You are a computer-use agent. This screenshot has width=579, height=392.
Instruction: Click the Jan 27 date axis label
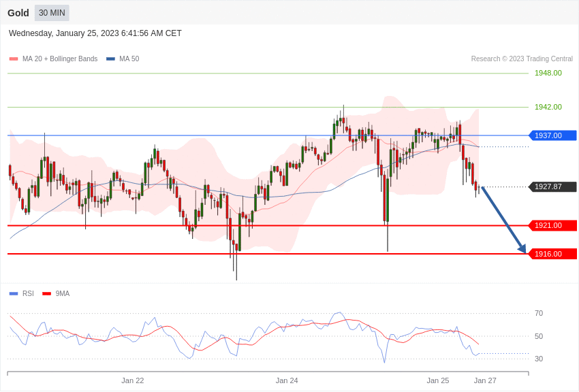point(485,380)
